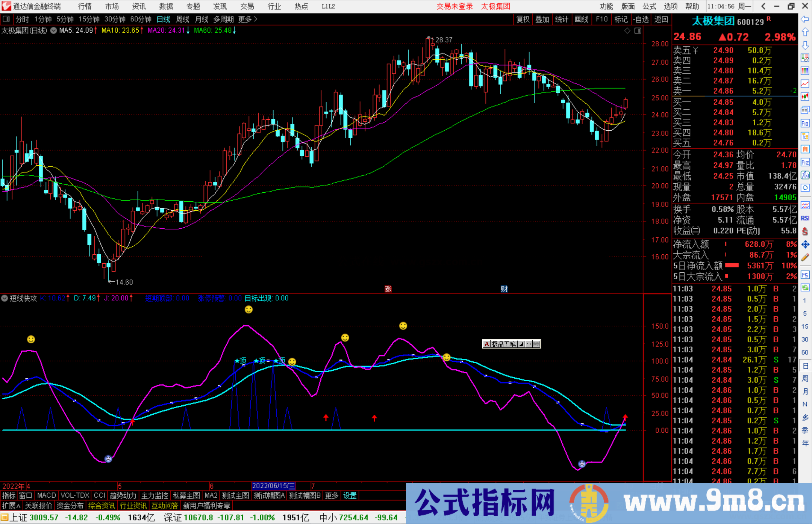This screenshot has width=812, height=524.
Task: Open the candlestick chart icon in sidebar
Action: 805,97
